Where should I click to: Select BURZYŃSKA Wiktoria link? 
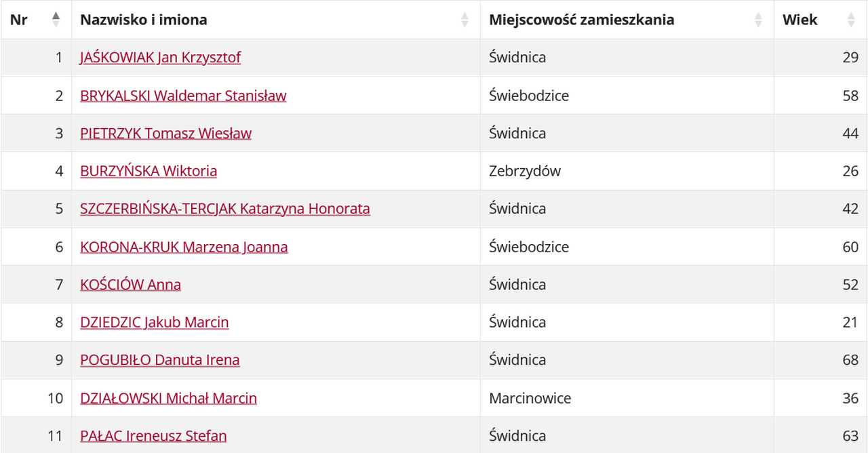pos(149,171)
